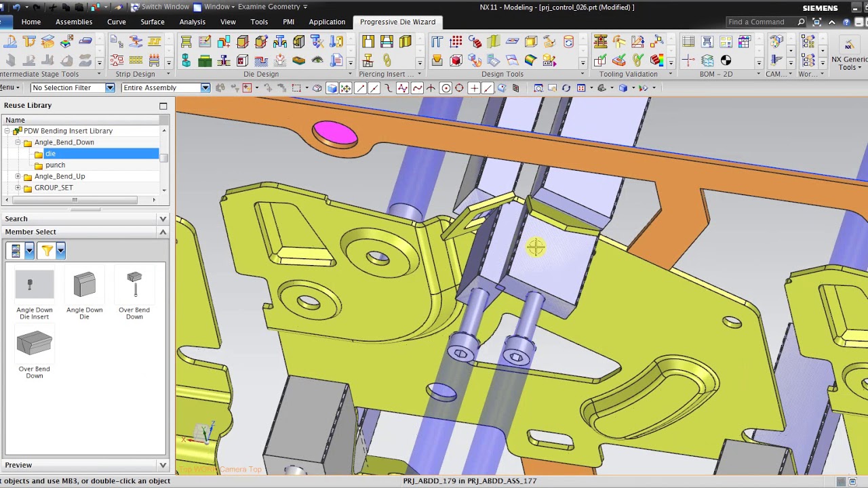Open the No Selection Filter dropdown
Image resolution: width=868 pixels, height=488 pixels.
pos(110,88)
